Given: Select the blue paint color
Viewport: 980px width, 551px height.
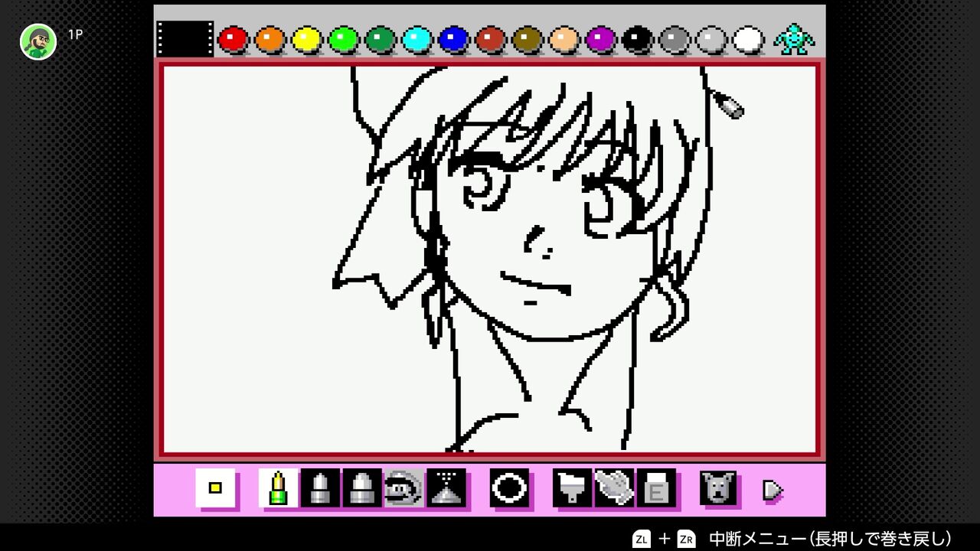Looking at the screenshot, I should [x=454, y=39].
